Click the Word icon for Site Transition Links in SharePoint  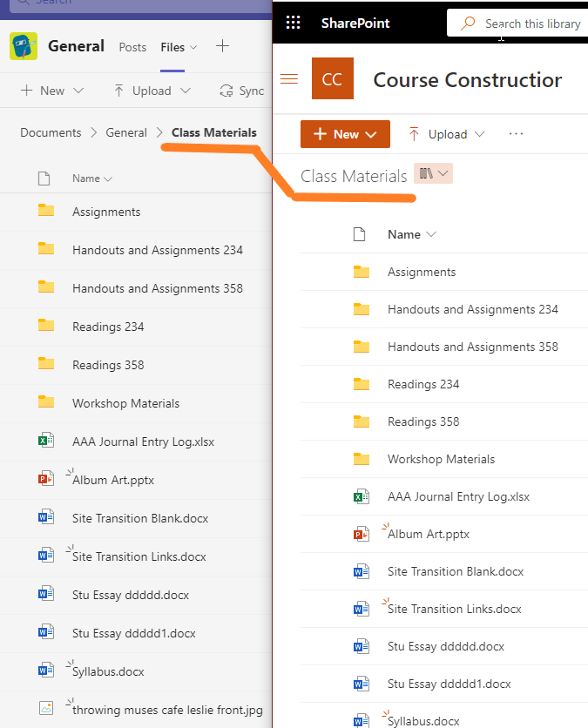point(362,609)
